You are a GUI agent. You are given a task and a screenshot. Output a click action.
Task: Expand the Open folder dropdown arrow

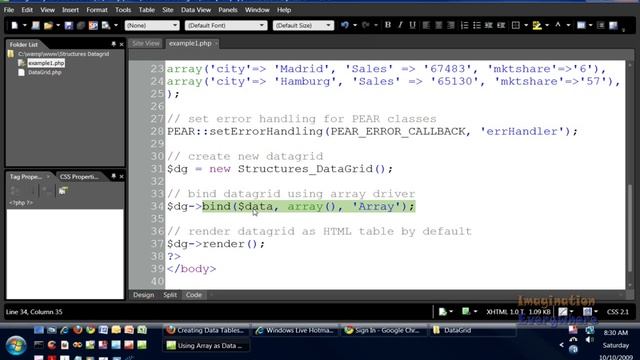(x=58, y=25)
